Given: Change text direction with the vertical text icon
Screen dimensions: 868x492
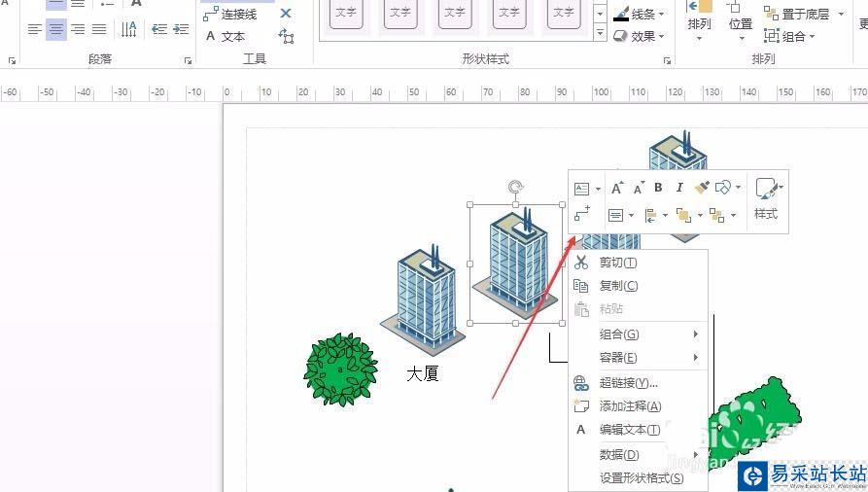Looking at the screenshot, I should 128,29.
